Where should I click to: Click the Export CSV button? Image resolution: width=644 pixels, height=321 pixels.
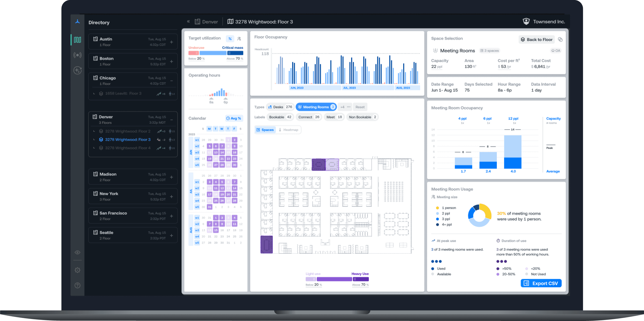click(541, 283)
